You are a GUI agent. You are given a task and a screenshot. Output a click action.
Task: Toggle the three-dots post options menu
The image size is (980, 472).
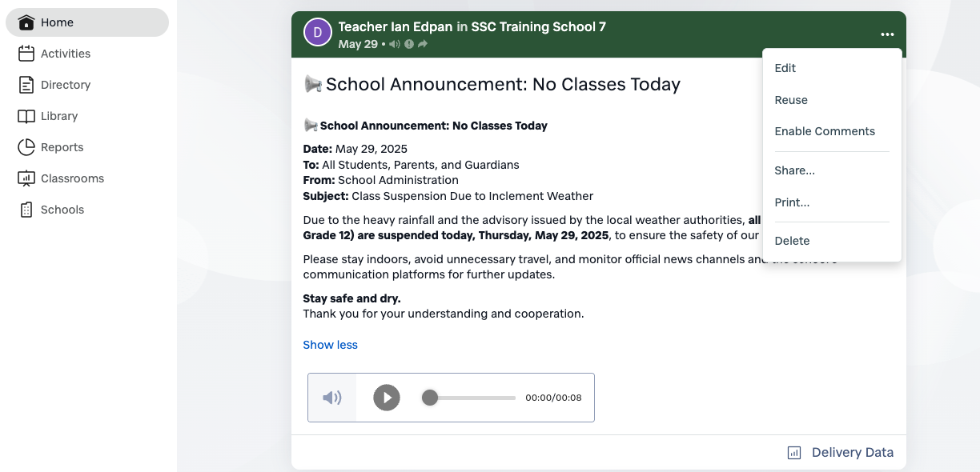tap(887, 34)
